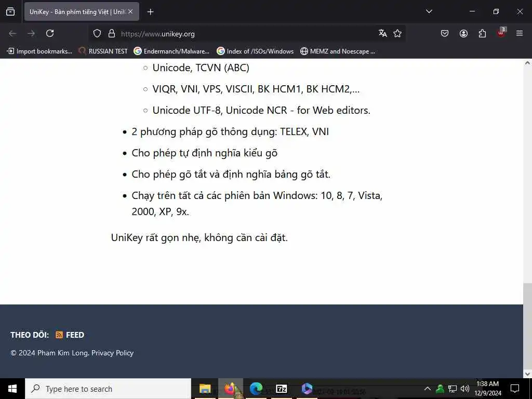The width and height of the screenshot is (532, 399).
Task: Open File Explorer from taskbar
Action: click(x=205, y=389)
